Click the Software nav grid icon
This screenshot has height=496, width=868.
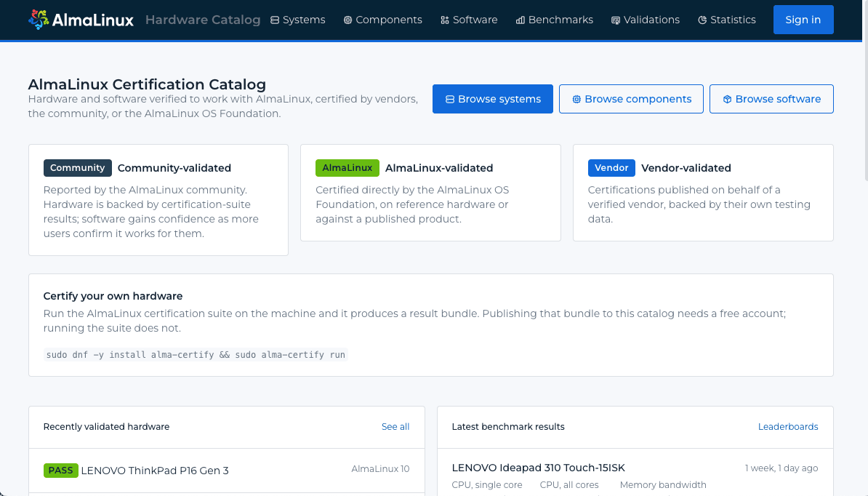click(444, 20)
